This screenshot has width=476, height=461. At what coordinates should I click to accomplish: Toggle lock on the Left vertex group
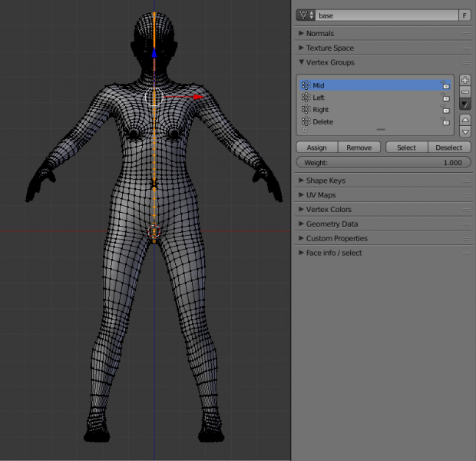click(445, 98)
